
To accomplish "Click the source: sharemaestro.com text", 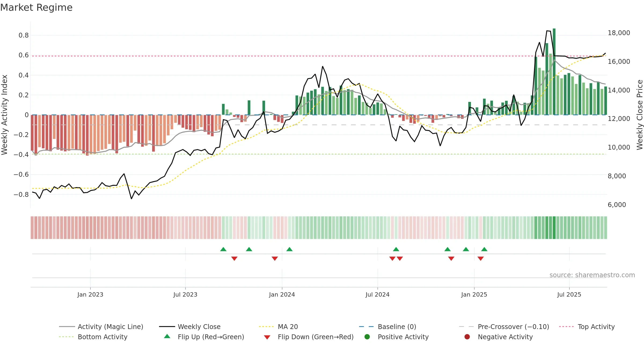I will click(x=592, y=275).
